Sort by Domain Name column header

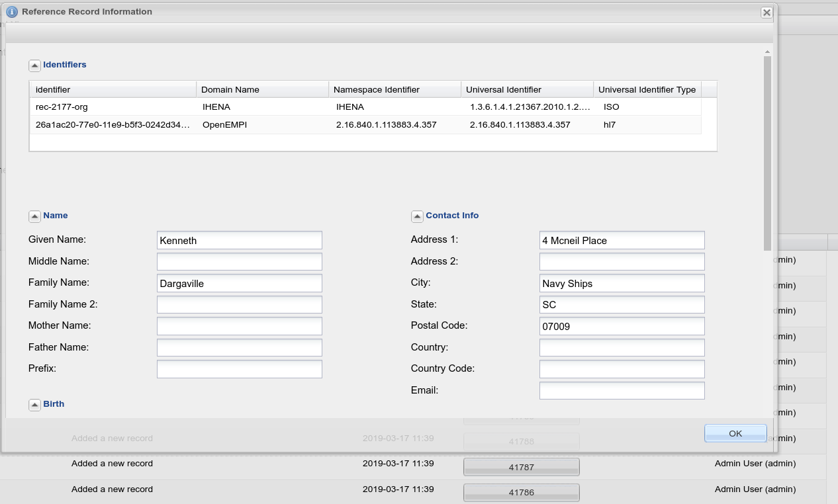(x=263, y=89)
